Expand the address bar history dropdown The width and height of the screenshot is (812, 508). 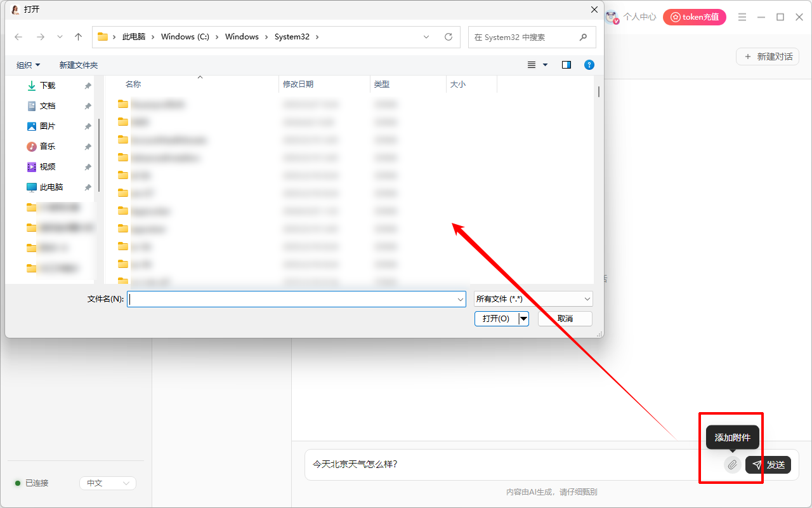[427, 37]
